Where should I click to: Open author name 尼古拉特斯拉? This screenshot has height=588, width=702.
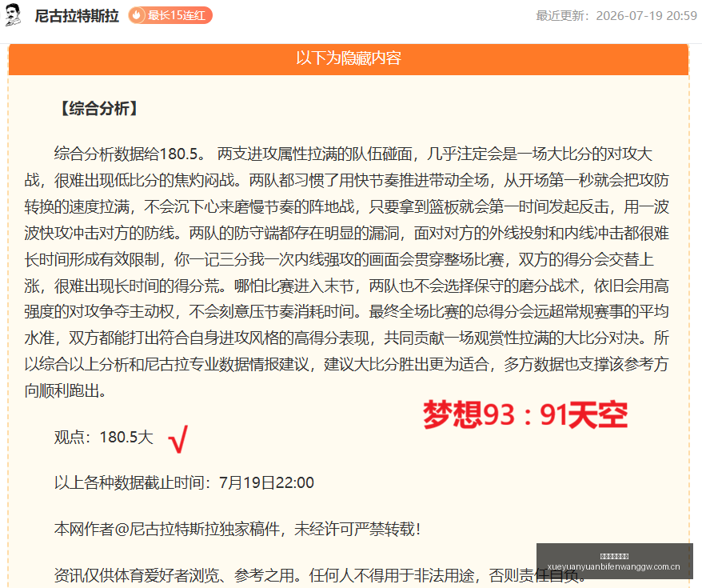pos(77,16)
